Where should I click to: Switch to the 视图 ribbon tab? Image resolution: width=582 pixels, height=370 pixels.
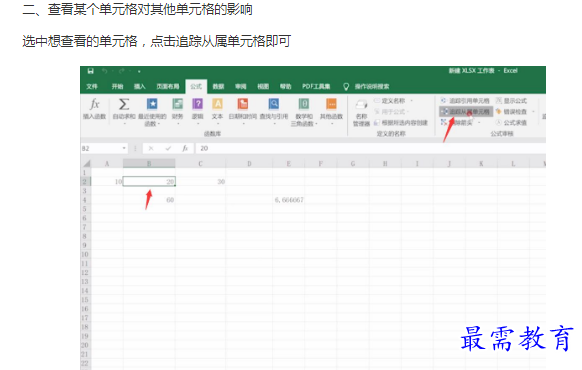tap(263, 86)
